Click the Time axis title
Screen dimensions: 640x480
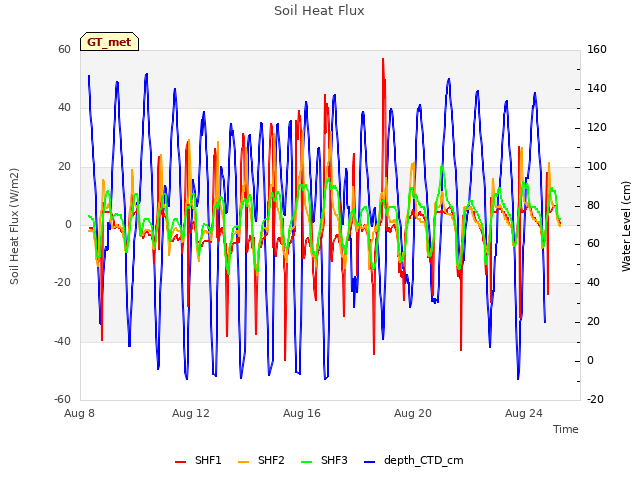[566, 429]
